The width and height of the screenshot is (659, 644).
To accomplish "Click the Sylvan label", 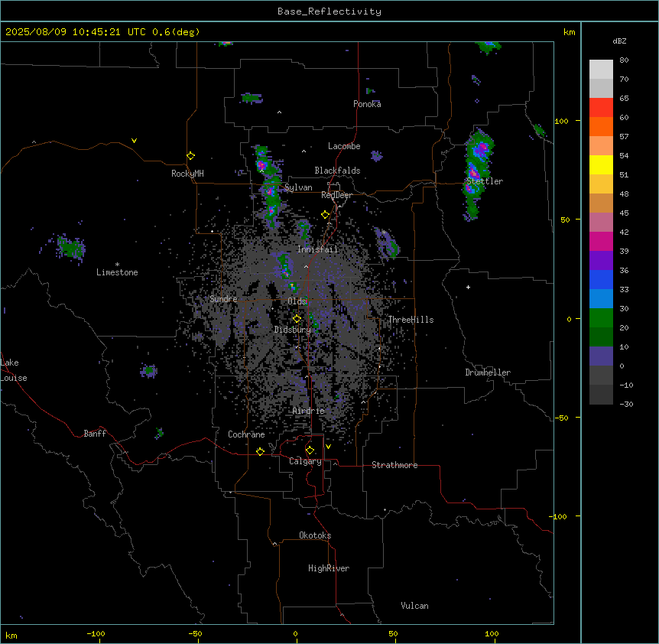I will point(298,187).
